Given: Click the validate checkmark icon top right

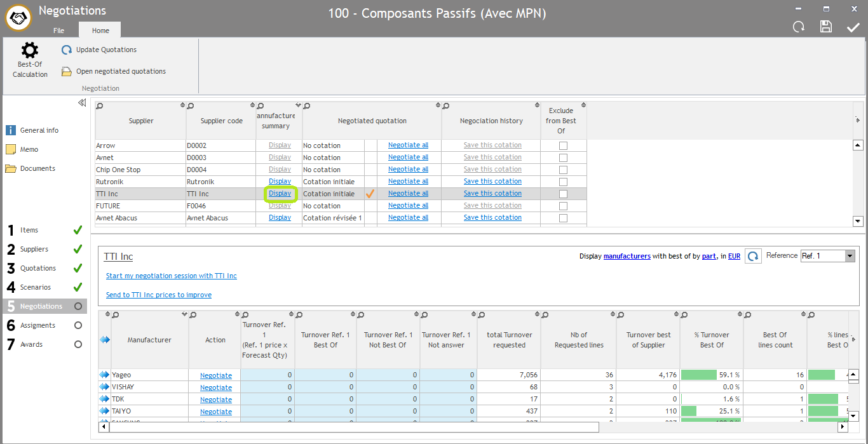Looking at the screenshot, I should click(x=853, y=27).
